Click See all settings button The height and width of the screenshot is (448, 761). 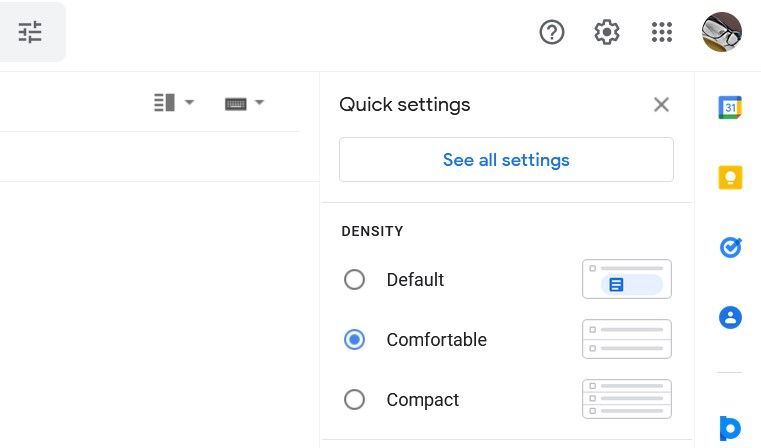(506, 160)
